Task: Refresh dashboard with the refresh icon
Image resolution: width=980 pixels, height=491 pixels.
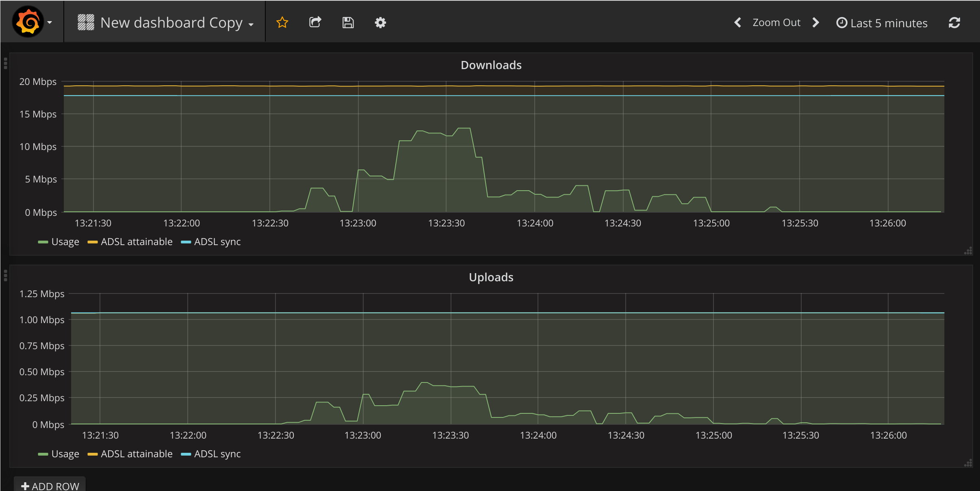Action: coord(954,23)
